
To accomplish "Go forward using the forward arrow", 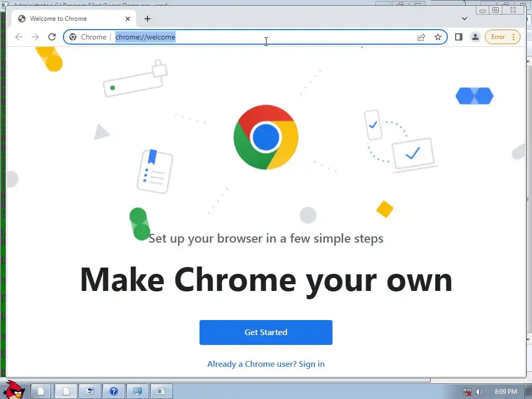I will (35, 37).
